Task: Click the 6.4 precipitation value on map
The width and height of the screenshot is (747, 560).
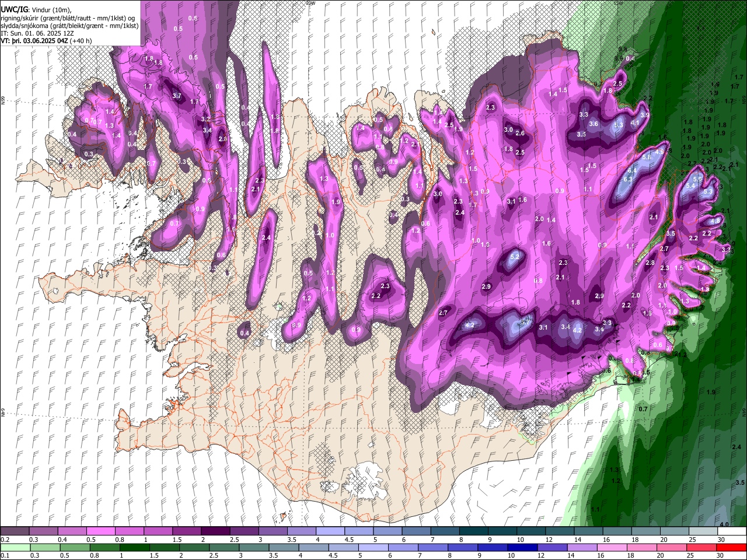Action: point(632,170)
